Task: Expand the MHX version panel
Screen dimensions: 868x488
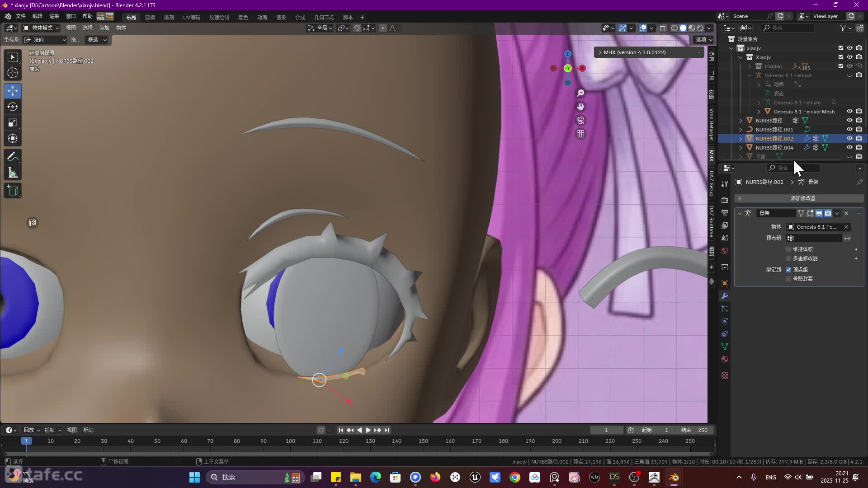Action: coord(600,52)
